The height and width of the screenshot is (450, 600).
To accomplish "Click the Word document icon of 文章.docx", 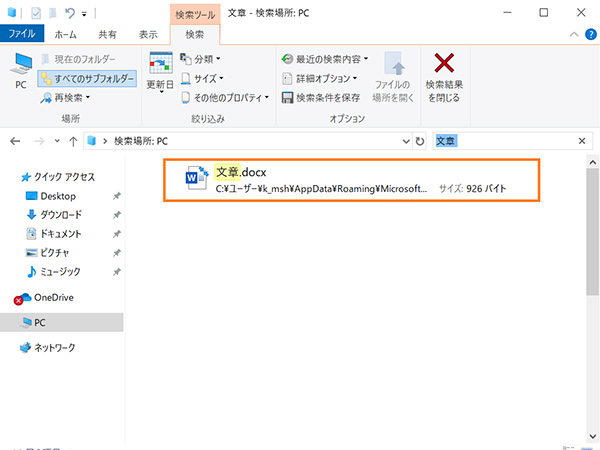I will tap(196, 178).
